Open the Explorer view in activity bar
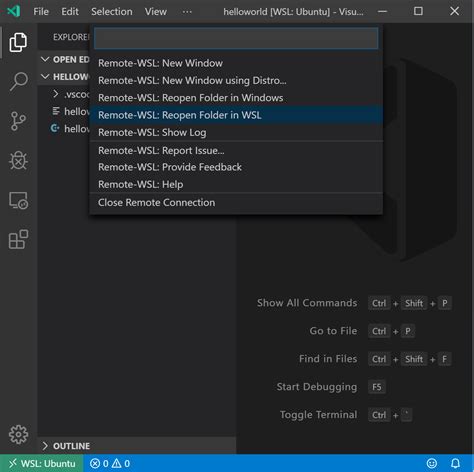The width and height of the screenshot is (474, 472). [18, 42]
